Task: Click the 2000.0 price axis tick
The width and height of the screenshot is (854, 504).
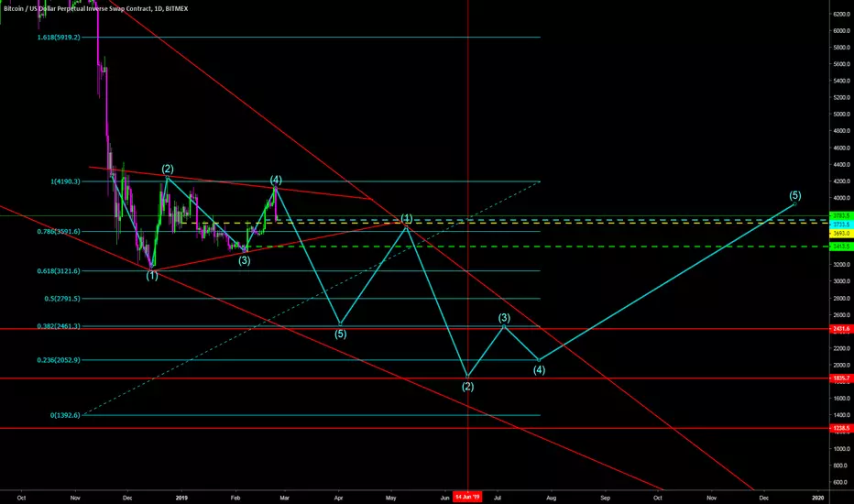Action: (x=842, y=365)
